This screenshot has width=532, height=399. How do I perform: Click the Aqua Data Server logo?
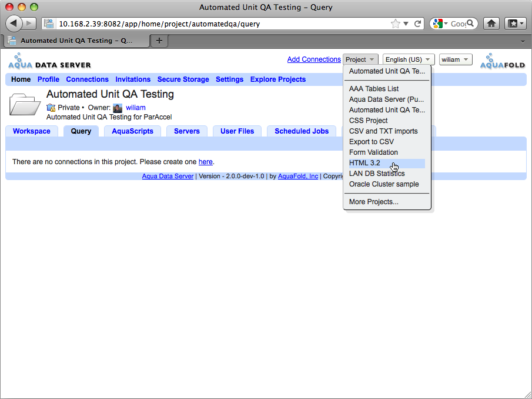(49, 61)
